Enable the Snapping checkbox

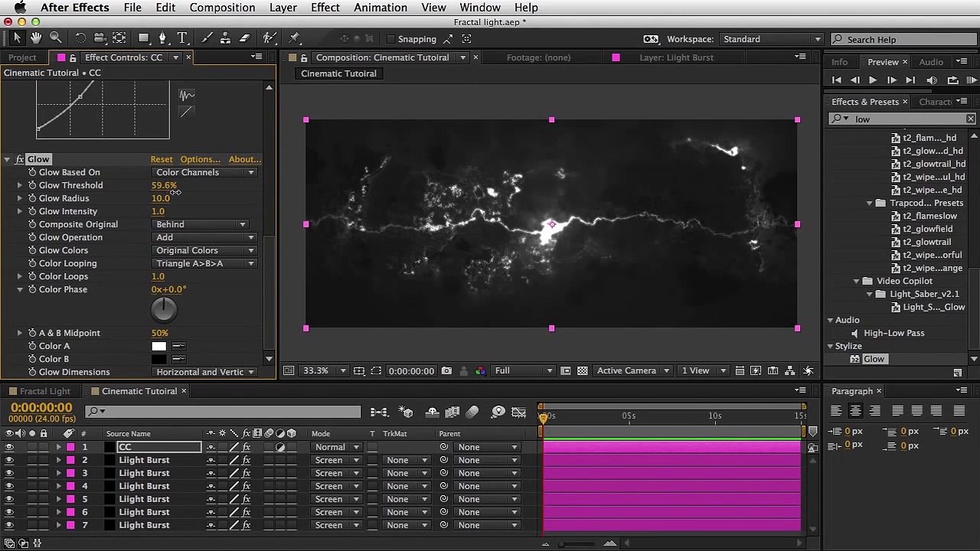coord(391,39)
